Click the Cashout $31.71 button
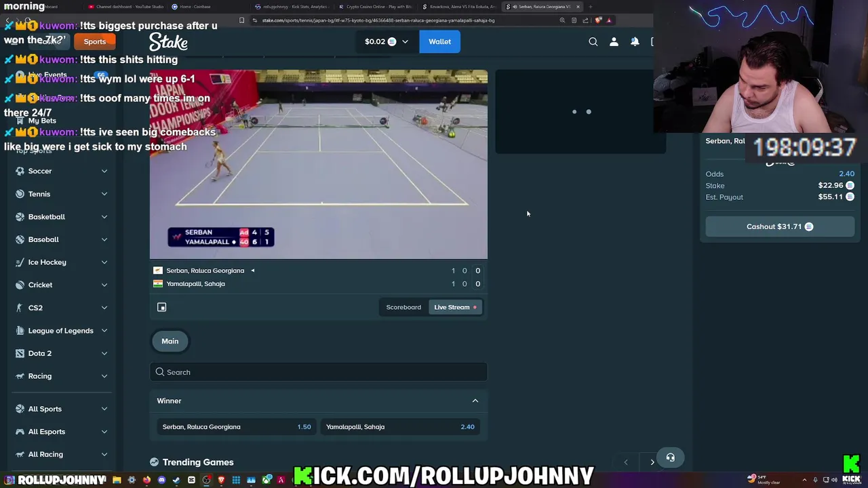The image size is (868, 488). [780, 226]
